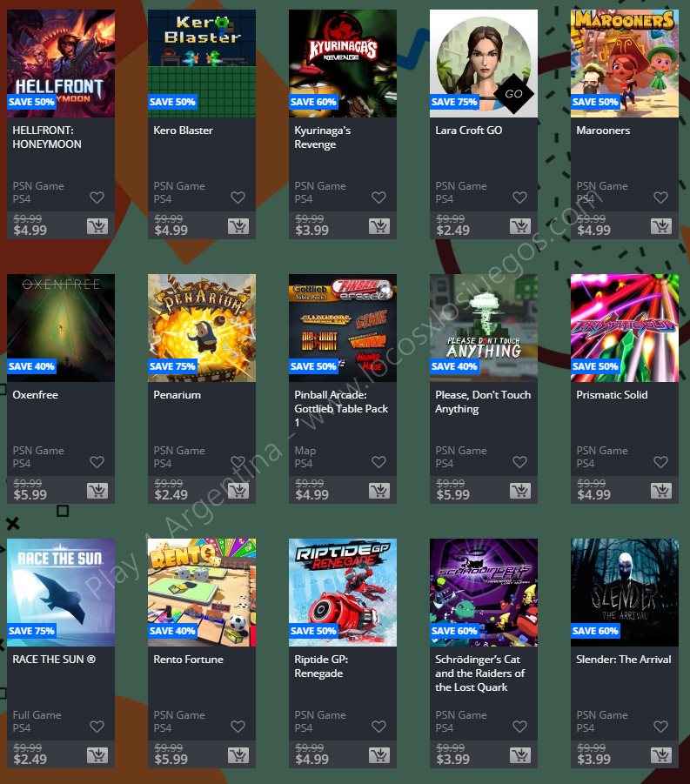Open the Lara Croft GO cover image

[484, 64]
